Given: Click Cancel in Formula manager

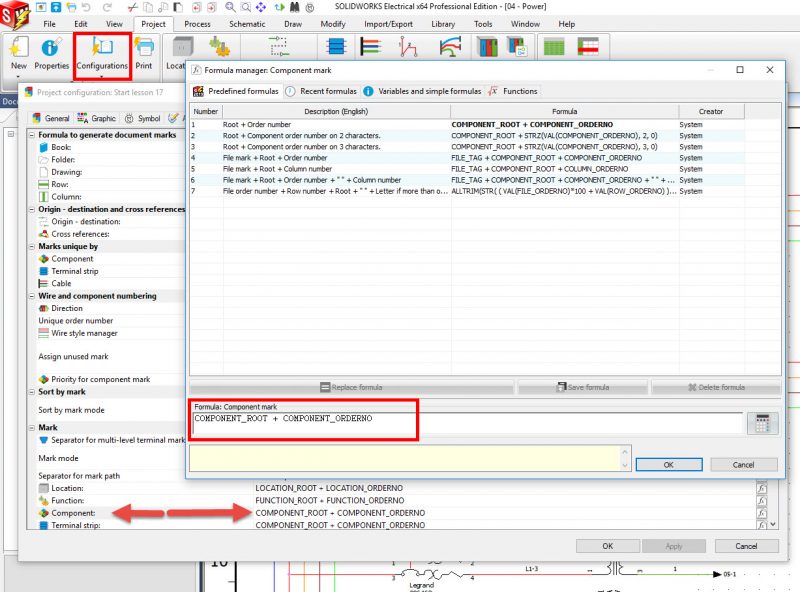Looking at the screenshot, I should (743, 465).
